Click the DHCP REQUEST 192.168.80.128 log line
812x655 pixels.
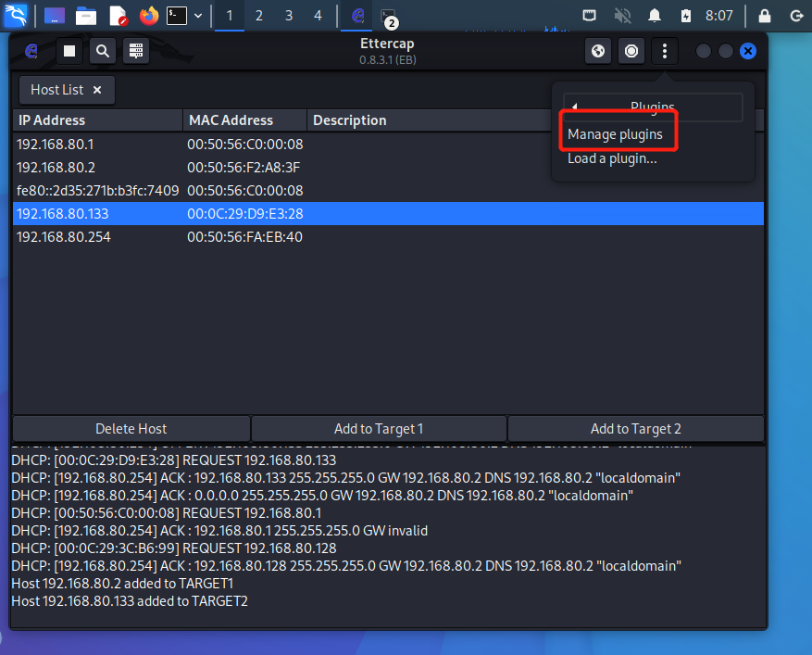(174, 548)
